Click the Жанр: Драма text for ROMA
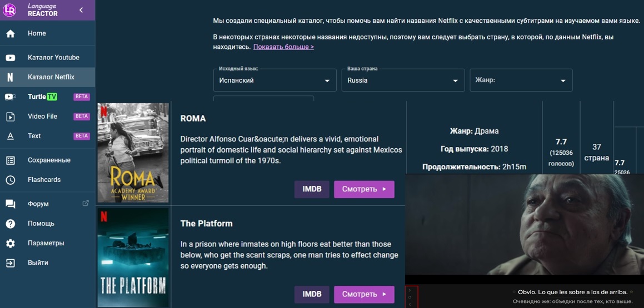Screen dimensions: 644x308 474,131
